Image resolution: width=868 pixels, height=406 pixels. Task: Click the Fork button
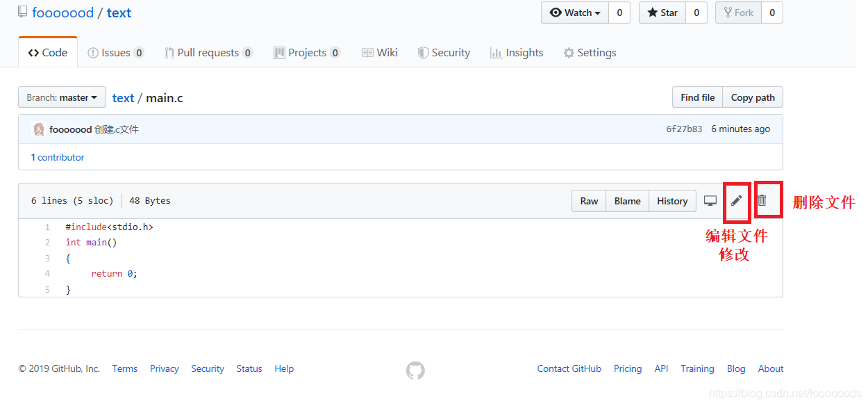739,13
